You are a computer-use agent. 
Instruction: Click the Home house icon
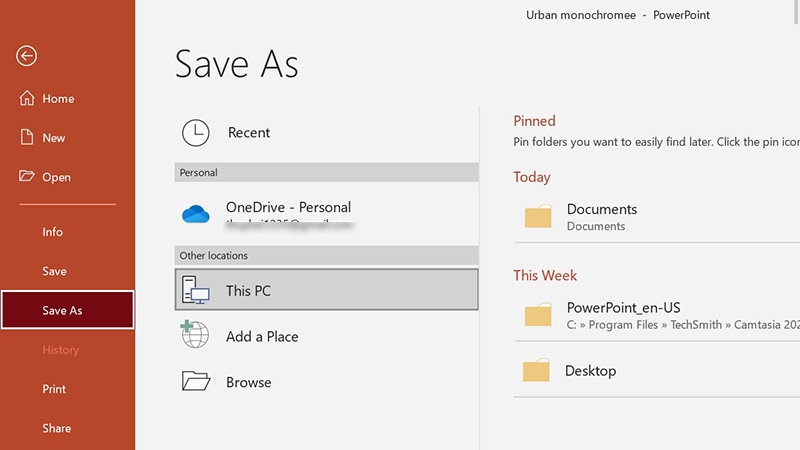[x=27, y=98]
